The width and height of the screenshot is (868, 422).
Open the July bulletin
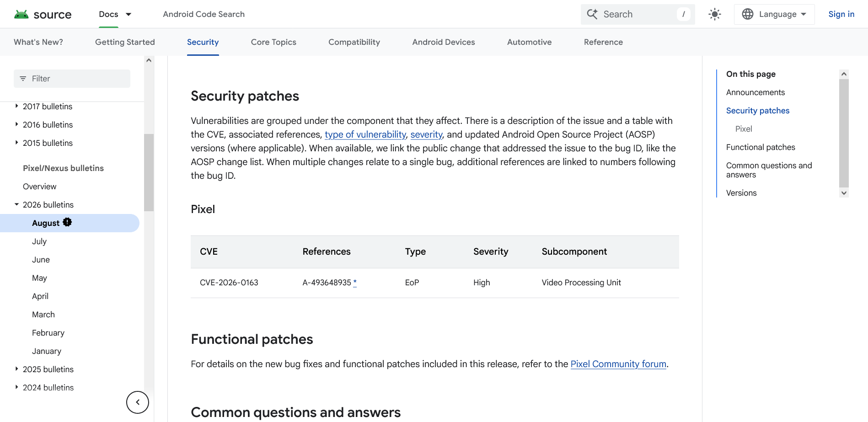pyautogui.click(x=39, y=241)
